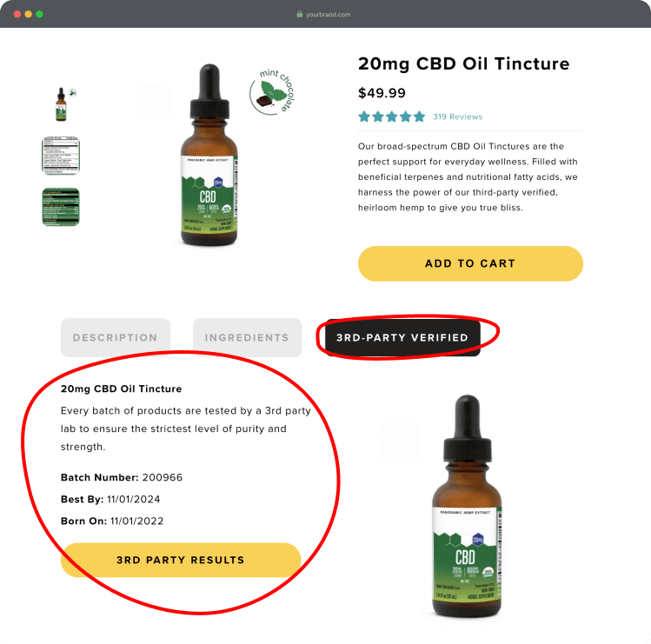This screenshot has height=644, width=651.
Task: Click the first star in the rating
Action: point(364,116)
